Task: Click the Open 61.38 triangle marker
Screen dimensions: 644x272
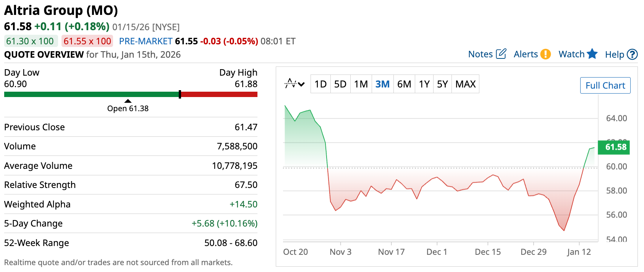Action: click(x=128, y=101)
